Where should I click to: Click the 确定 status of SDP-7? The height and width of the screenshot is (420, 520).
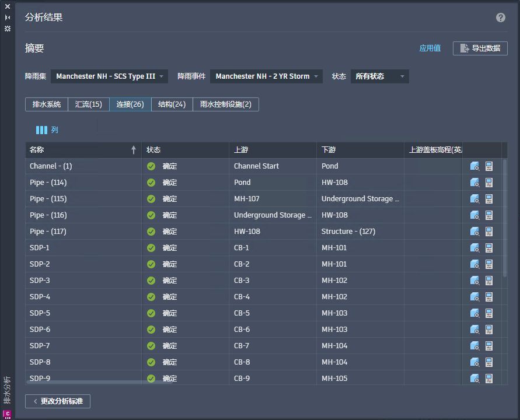click(x=169, y=346)
